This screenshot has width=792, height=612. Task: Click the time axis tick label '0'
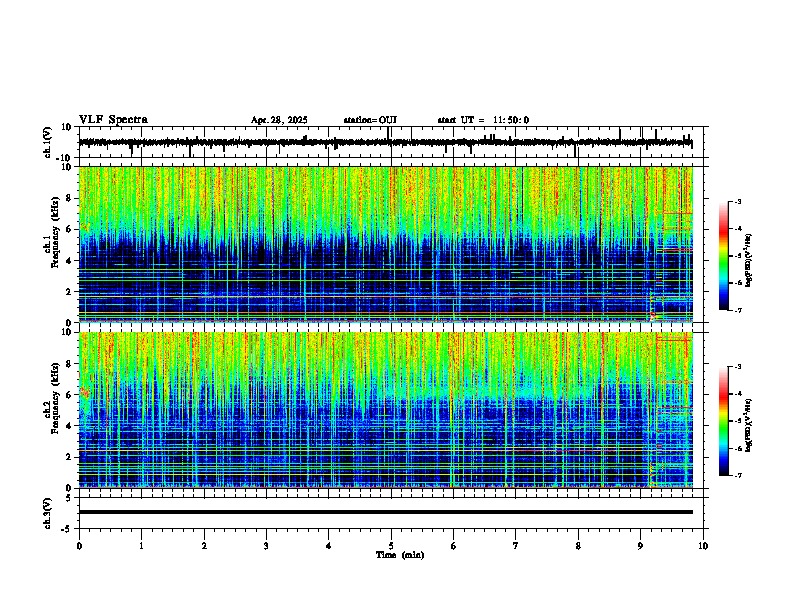(79, 546)
